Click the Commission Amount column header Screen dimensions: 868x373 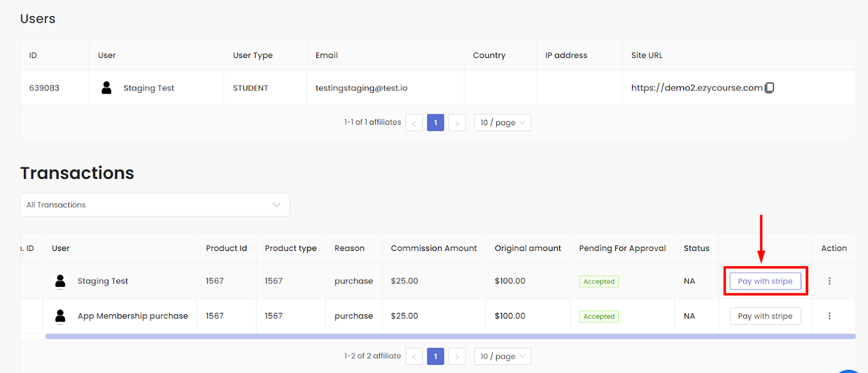coord(434,248)
